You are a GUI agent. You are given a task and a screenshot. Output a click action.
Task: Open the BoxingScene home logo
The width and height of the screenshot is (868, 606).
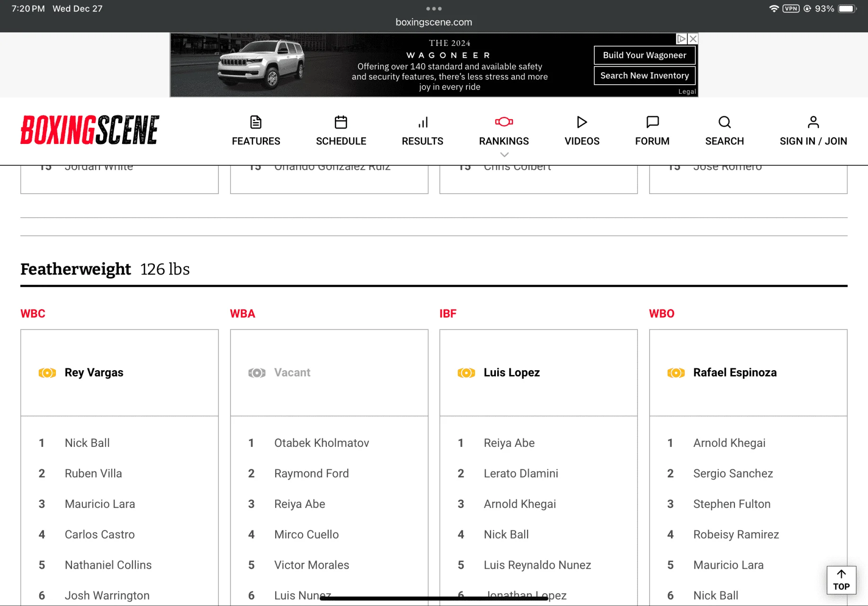tap(89, 130)
